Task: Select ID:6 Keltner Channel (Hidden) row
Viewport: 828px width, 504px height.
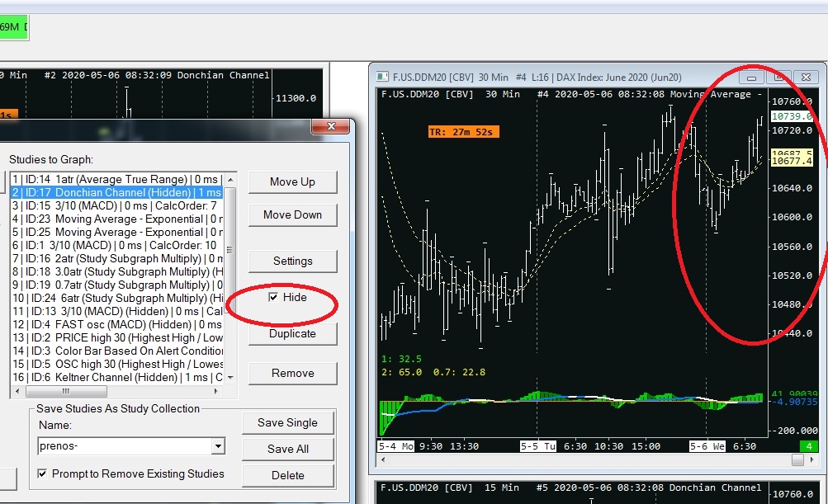Action: 117,377
